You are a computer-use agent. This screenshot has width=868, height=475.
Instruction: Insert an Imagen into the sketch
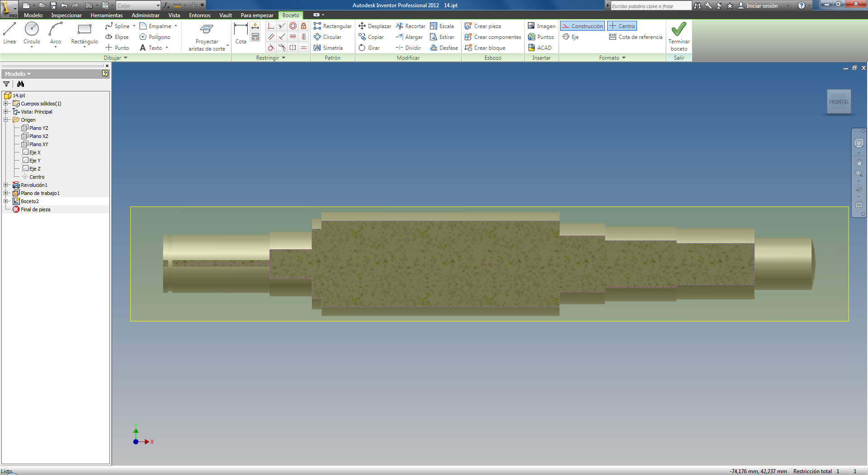542,26
